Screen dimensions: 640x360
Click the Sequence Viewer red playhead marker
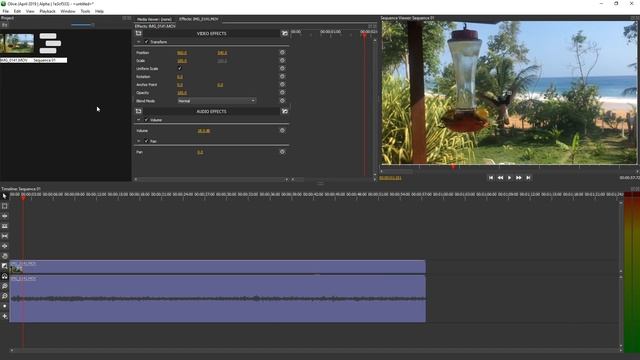(x=453, y=167)
